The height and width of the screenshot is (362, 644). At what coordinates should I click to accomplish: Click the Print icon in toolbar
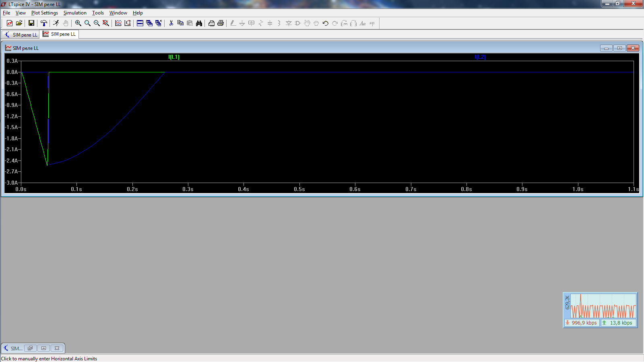221,23
